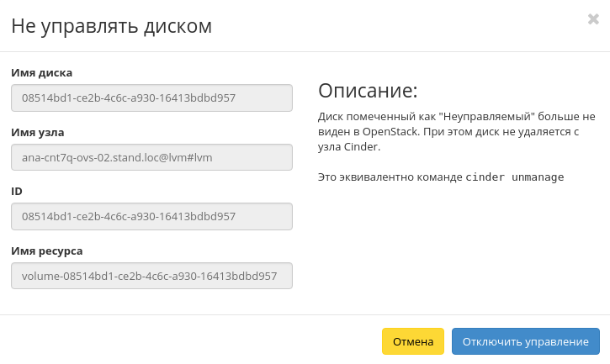Viewport: 610px width, 364px height.
Task: Click the text "Это эквивалентно команде"
Action: pyautogui.click(x=390, y=177)
